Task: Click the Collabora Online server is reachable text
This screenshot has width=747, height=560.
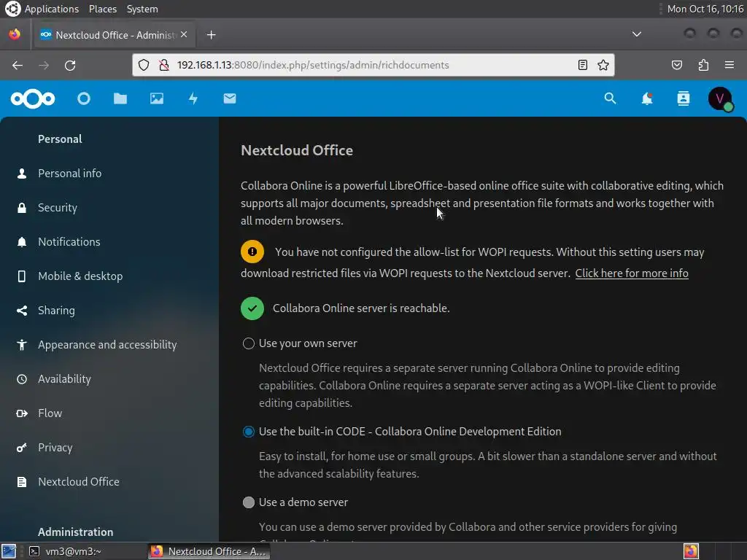Action: pos(361,308)
